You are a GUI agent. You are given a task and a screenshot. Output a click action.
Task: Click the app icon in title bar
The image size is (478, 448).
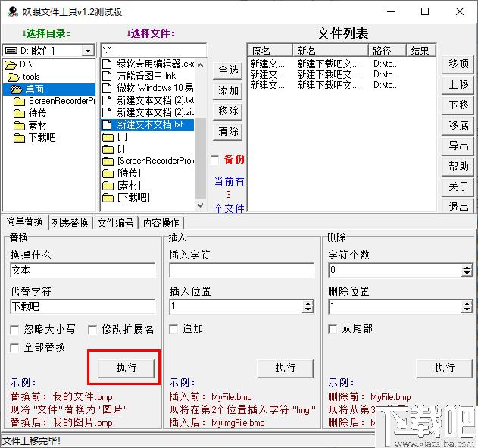pos(12,11)
